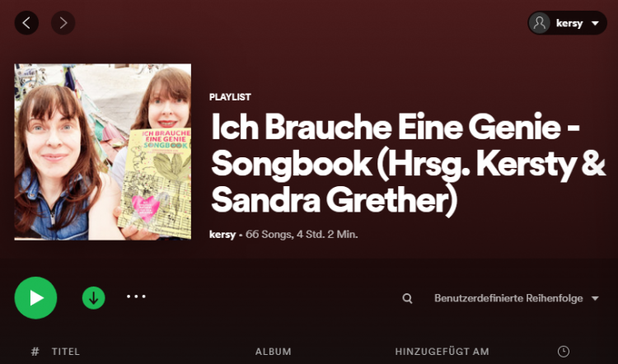Click the magnifier search in playlist icon
618x364 pixels.
pos(408,298)
